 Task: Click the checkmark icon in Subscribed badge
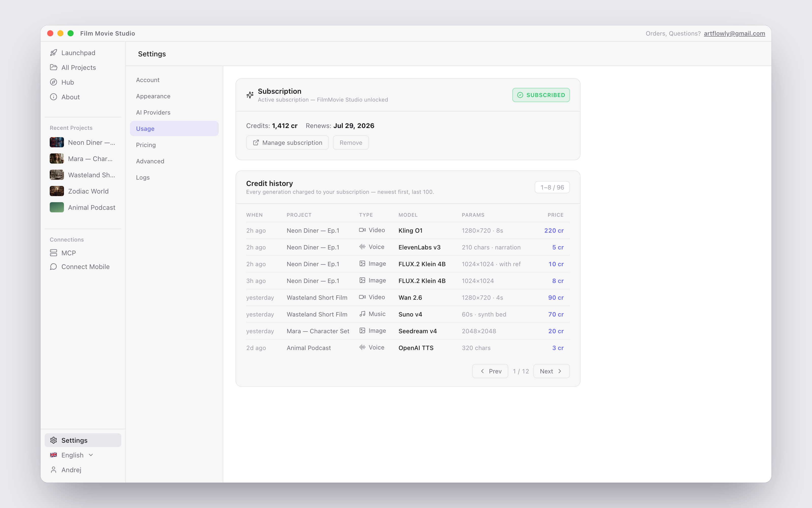point(520,95)
